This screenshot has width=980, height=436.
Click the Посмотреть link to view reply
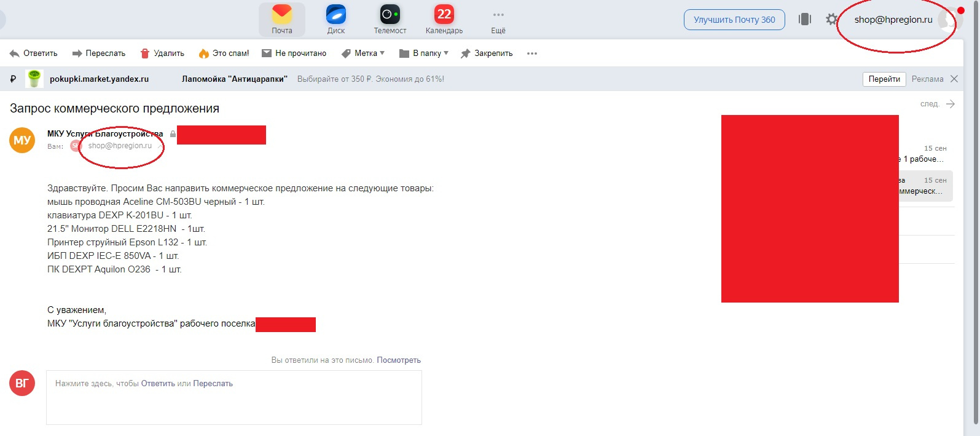click(399, 360)
